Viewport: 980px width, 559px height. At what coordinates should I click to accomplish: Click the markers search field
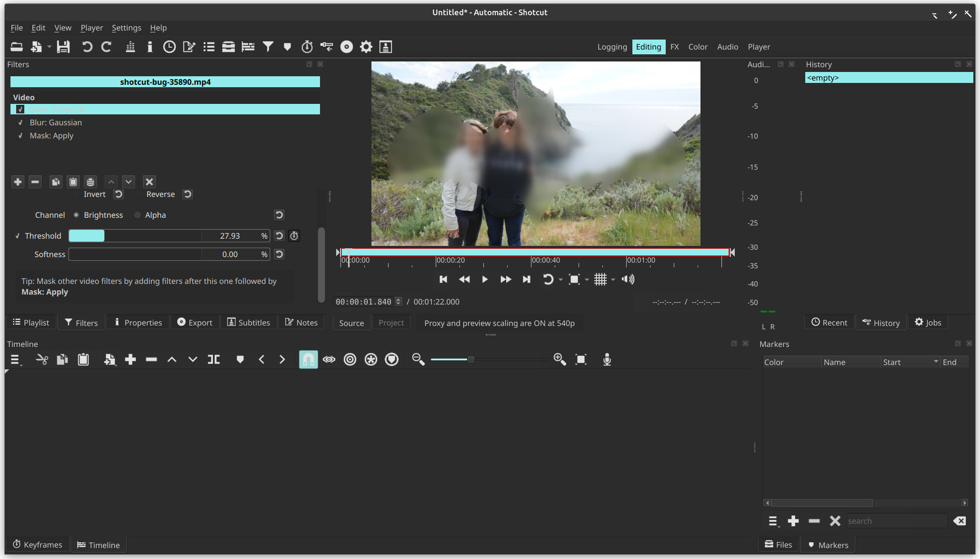click(x=896, y=521)
